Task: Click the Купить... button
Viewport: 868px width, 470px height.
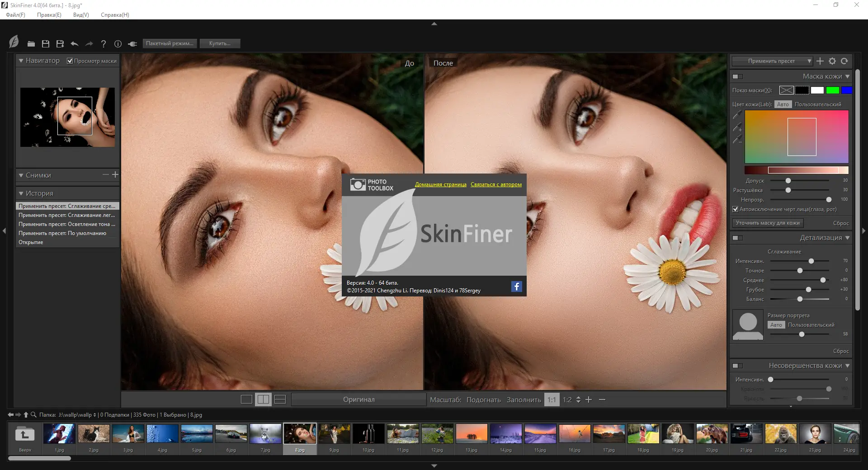Action: tap(220, 43)
